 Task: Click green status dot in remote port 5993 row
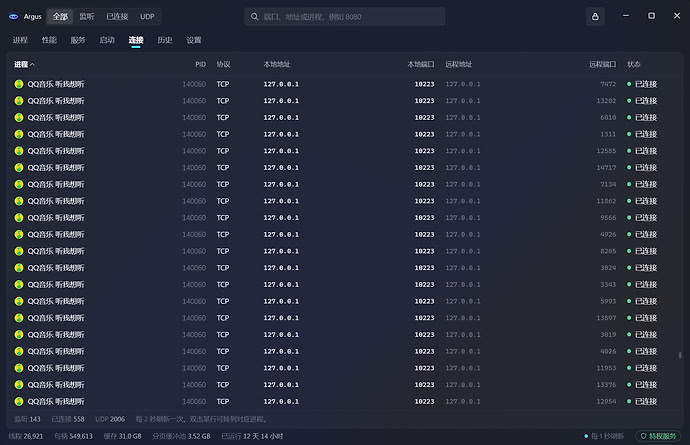tap(629, 302)
